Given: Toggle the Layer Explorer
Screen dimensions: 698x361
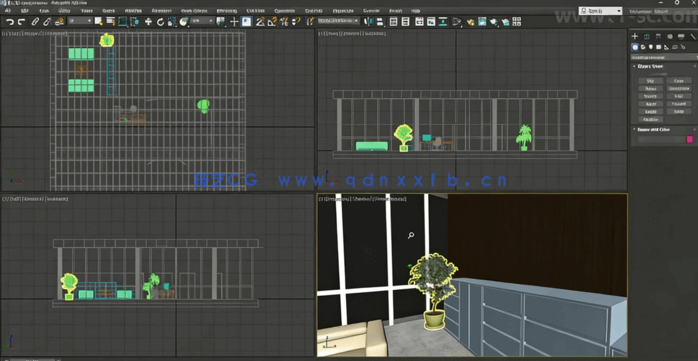Looking at the screenshot, I should point(405,21).
